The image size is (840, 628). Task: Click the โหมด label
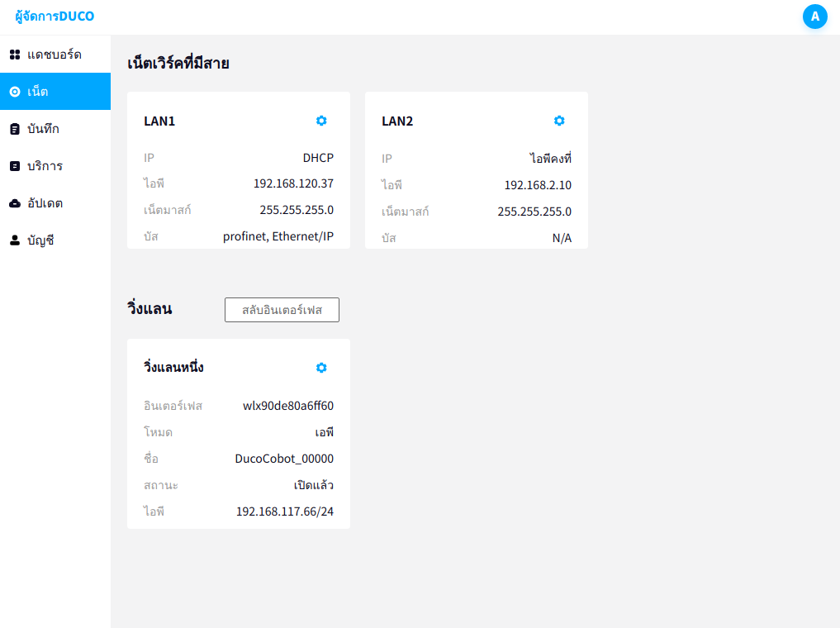(x=158, y=432)
